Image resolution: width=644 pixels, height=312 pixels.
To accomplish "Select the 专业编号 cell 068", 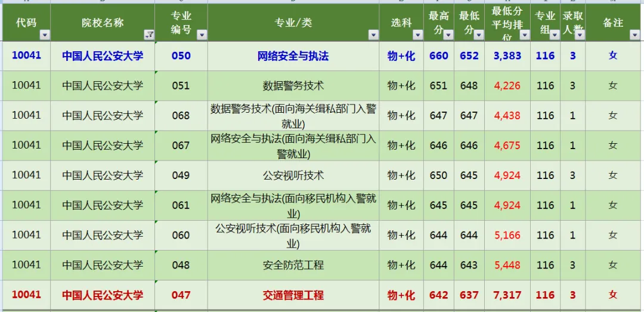I will [x=181, y=116].
